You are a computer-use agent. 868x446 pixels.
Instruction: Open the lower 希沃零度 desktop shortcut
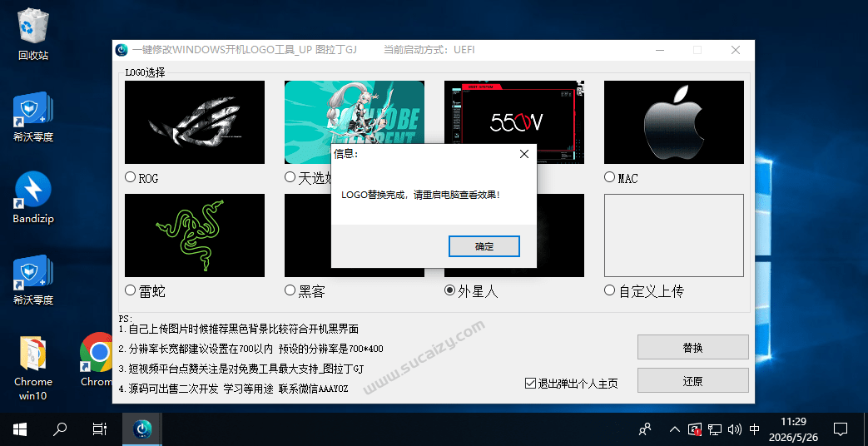(x=33, y=280)
